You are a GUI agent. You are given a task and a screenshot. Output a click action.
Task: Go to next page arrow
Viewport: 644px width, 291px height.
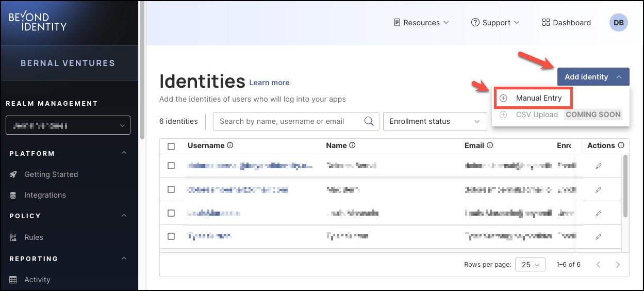618,265
